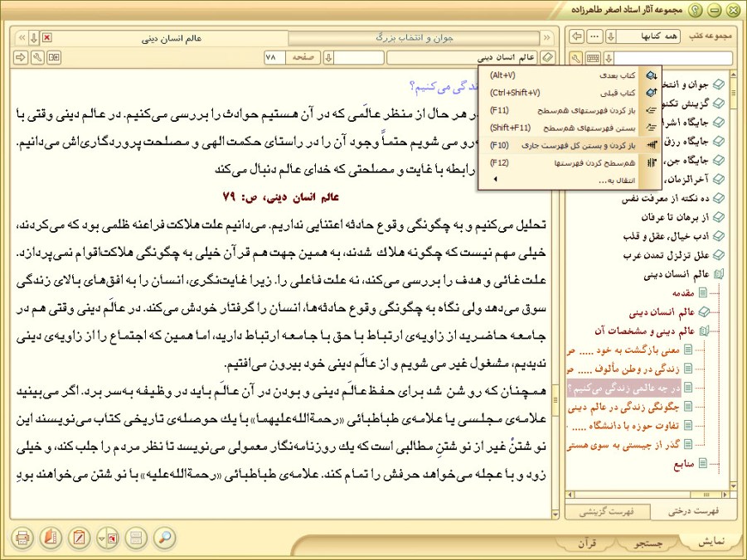Click the صفحه page button
747x560 pixels.
(x=303, y=58)
